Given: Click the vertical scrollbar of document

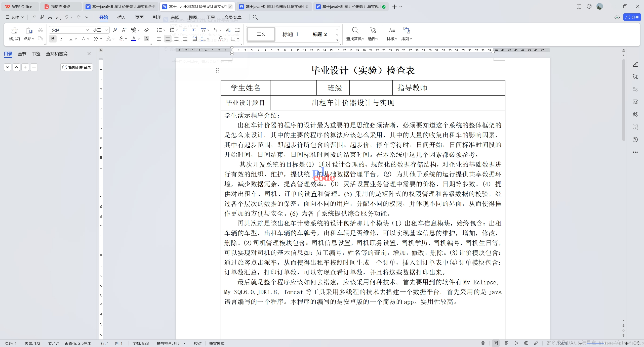Looking at the screenshot, I should click(x=623, y=101).
